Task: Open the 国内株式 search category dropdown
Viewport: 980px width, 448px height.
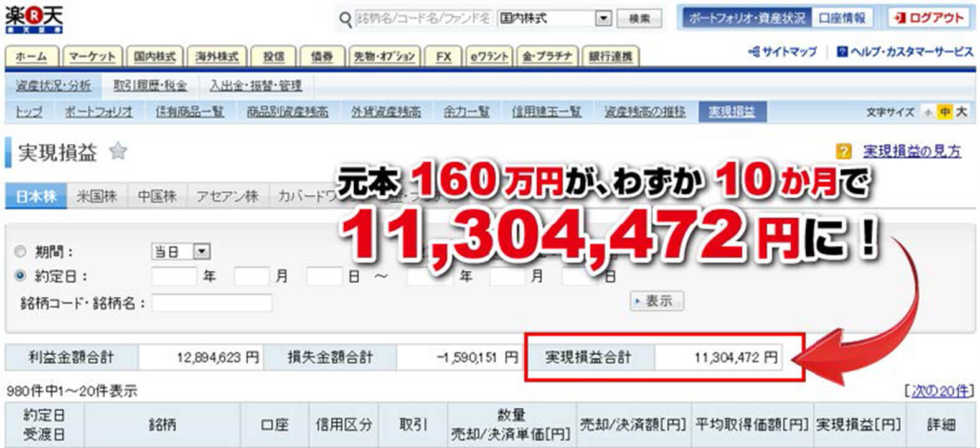Action: click(x=603, y=19)
